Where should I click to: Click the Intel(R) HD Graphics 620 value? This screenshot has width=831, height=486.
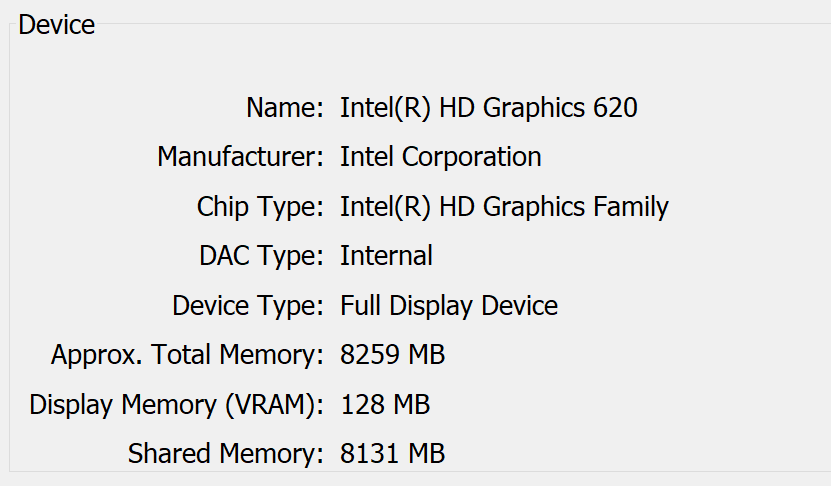pos(489,108)
